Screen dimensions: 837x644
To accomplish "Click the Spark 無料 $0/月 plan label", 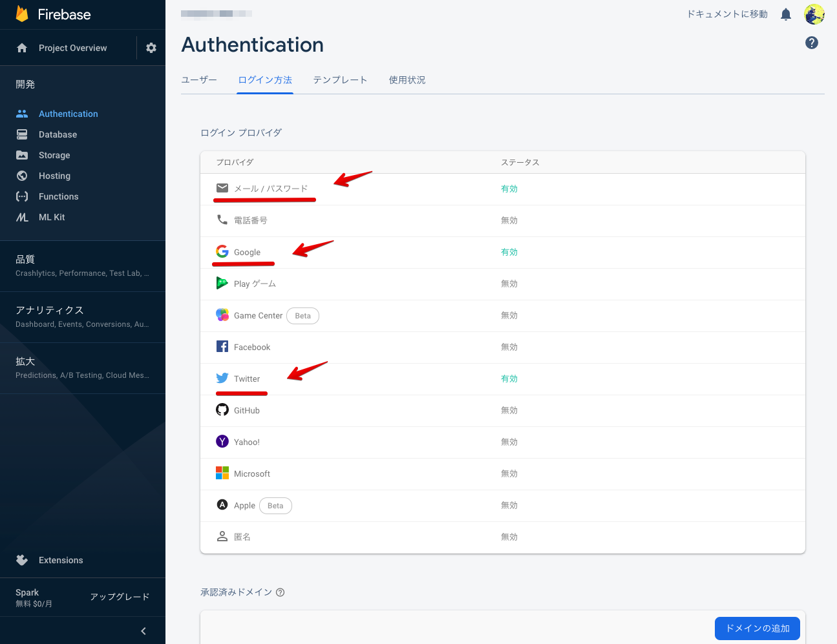I will pyautogui.click(x=34, y=597).
